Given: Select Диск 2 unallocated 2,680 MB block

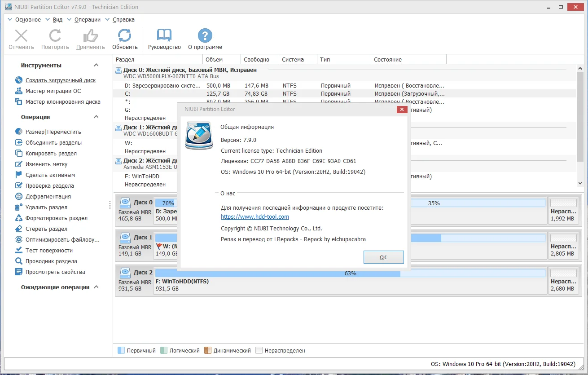Looking at the screenshot, I should pos(564,280).
